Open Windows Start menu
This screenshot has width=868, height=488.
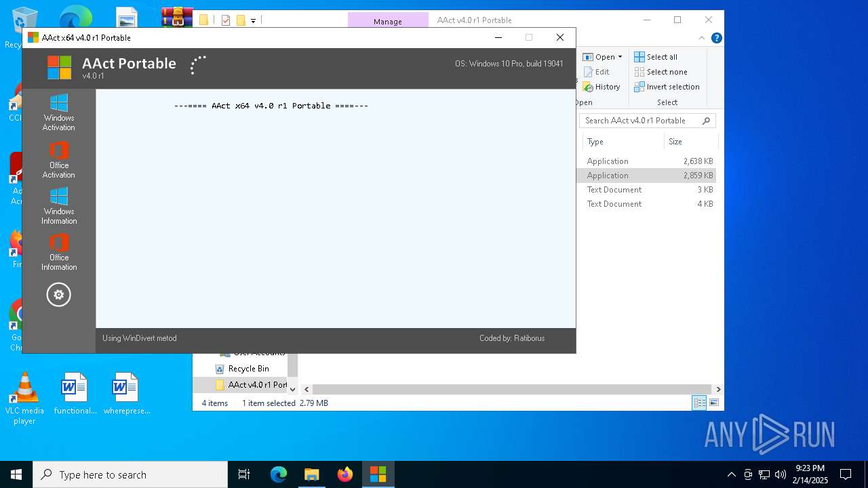tap(16, 474)
